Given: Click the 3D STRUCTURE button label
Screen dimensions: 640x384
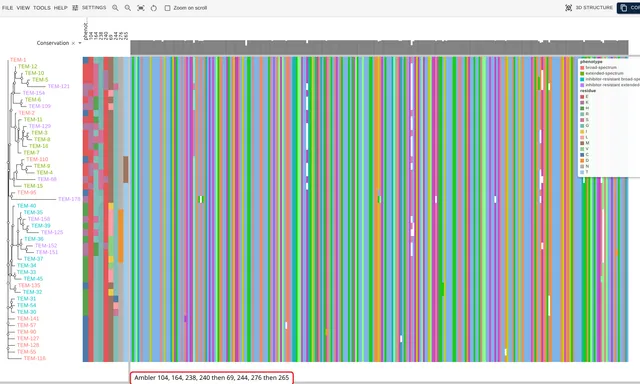Looking at the screenshot, I should [x=594, y=8].
